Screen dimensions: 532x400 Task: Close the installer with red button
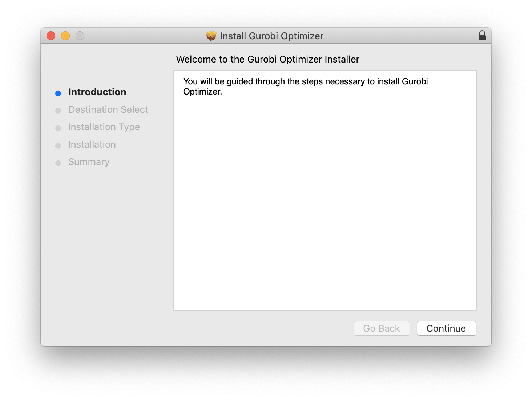coord(51,36)
